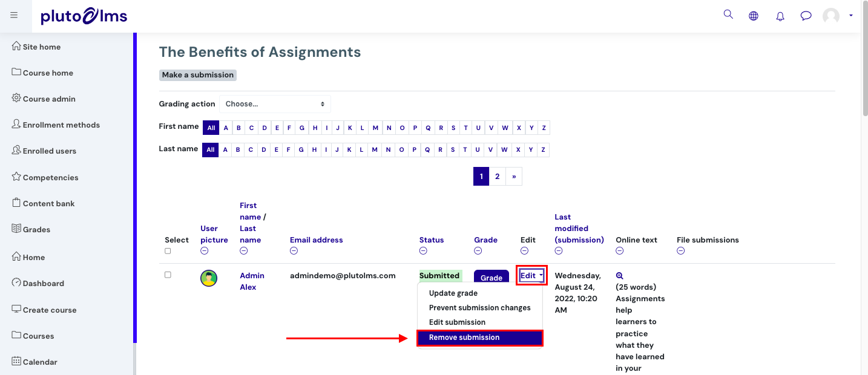The image size is (868, 375).
Task: Click the user avatar in header
Action: pos(831,16)
